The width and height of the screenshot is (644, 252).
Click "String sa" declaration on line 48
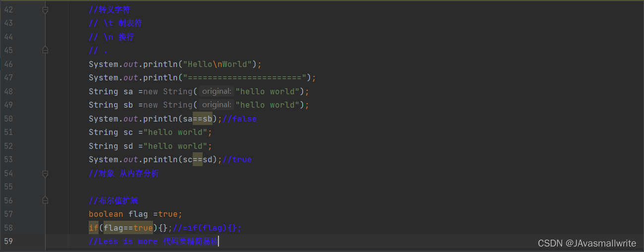(x=111, y=91)
